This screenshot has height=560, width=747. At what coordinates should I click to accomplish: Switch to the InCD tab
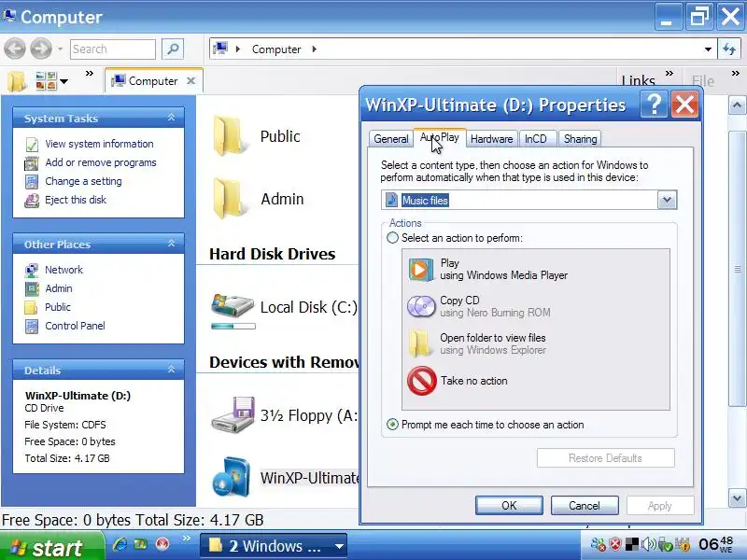pos(536,138)
